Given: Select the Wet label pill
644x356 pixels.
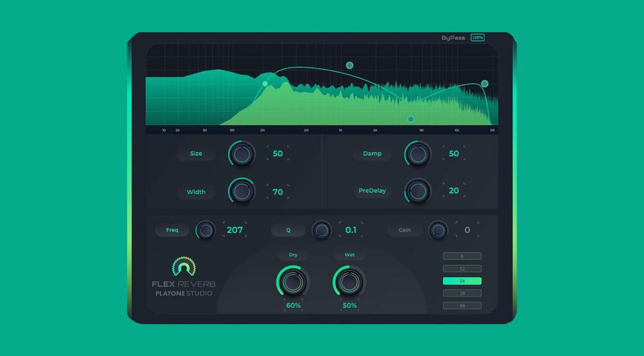Looking at the screenshot, I should (349, 255).
